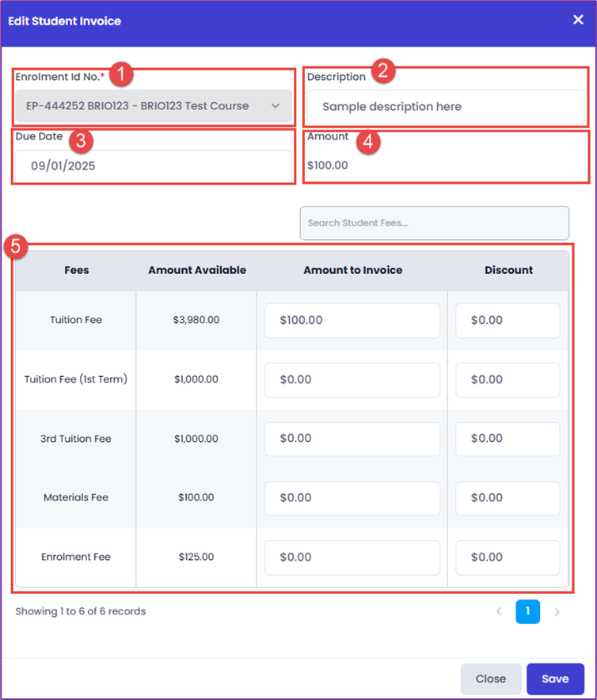Edit Materials Fee amount to invoice
597x700 pixels.
(x=352, y=498)
